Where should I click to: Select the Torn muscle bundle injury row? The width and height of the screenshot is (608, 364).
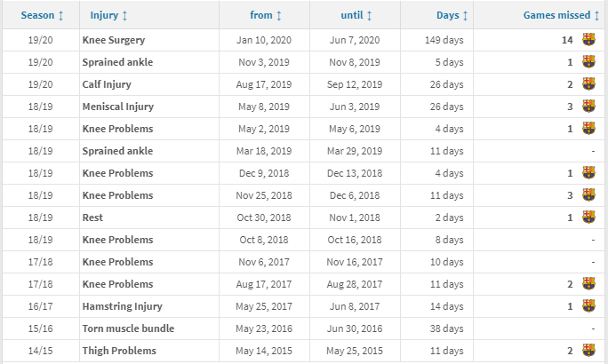128,328
